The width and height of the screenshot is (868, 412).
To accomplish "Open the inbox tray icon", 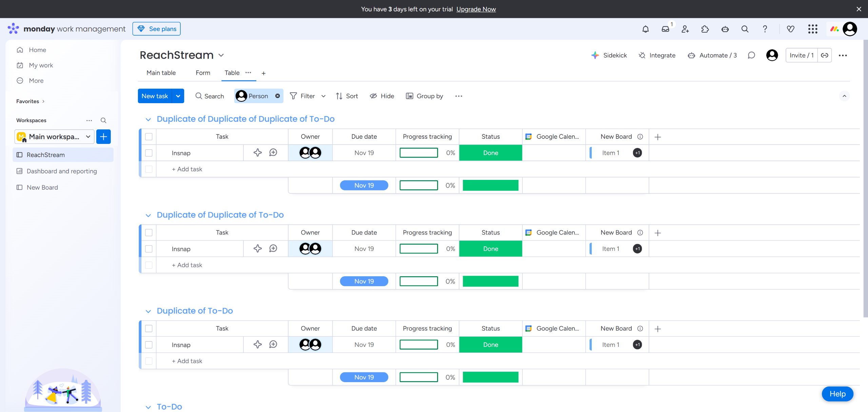I will tap(665, 29).
